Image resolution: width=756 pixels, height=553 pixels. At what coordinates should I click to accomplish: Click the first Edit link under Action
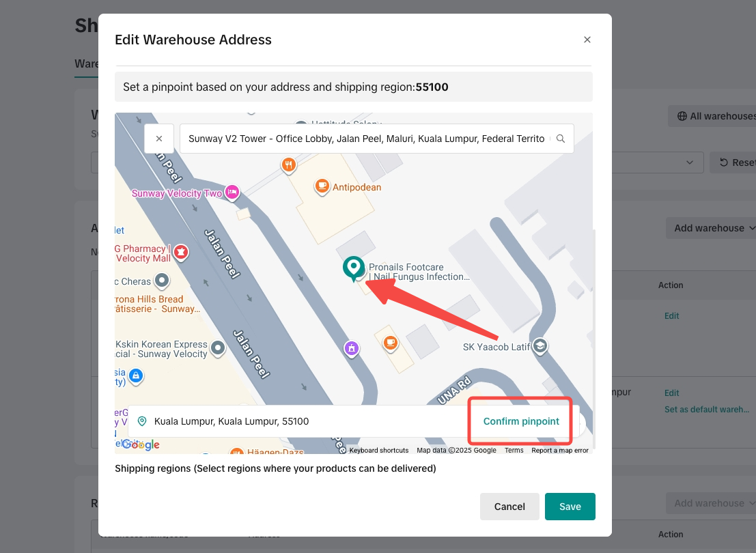[x=671, y=316]
